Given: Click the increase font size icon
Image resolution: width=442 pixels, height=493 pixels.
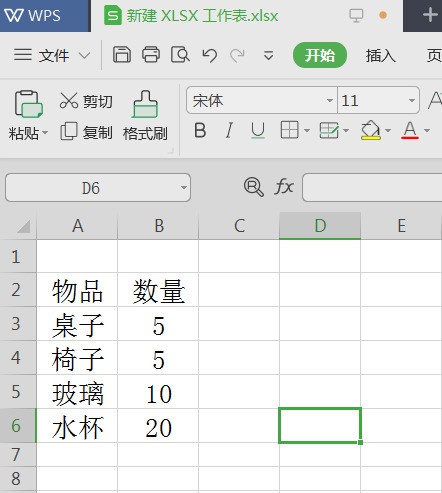Looking at the screenshot, I should coord(435,100).
